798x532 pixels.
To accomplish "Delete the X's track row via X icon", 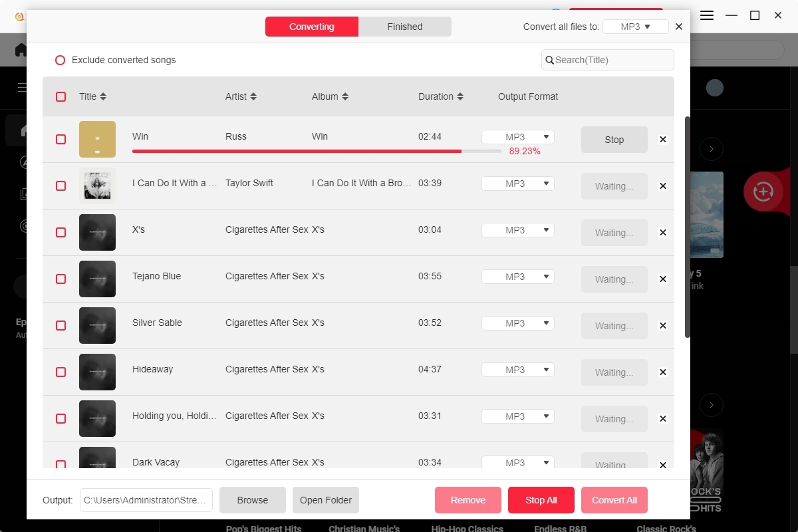I will pos(662,233).
